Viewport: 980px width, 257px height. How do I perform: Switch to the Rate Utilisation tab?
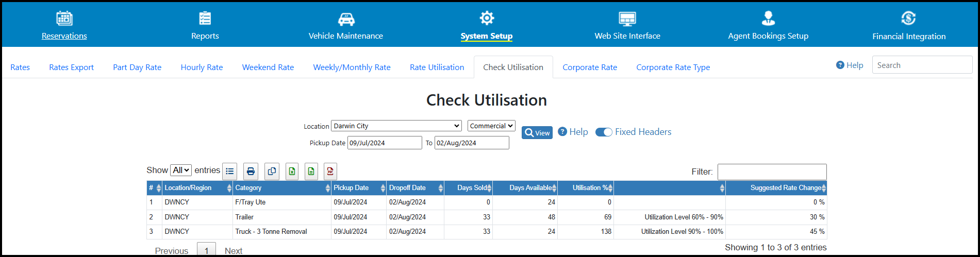click(437, 67)
